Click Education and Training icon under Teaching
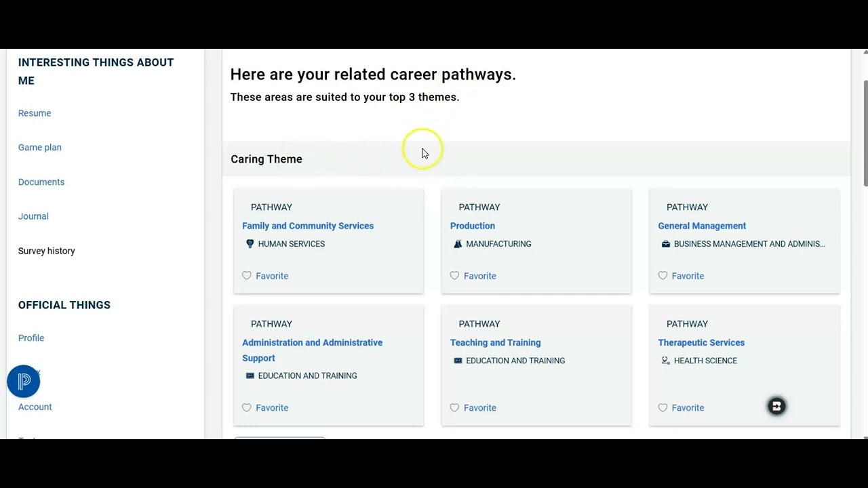Viewport: 868px width, 488px height. [x=458, y=361]
